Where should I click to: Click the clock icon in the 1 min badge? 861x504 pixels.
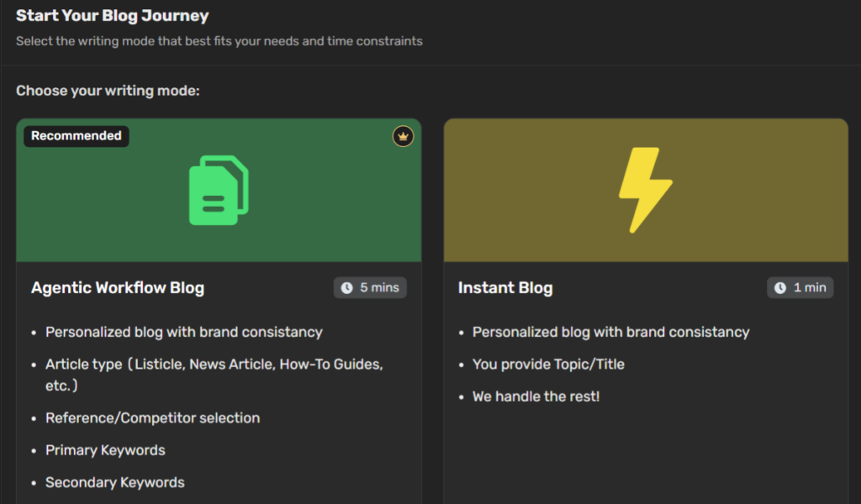(x=780, y=287)
